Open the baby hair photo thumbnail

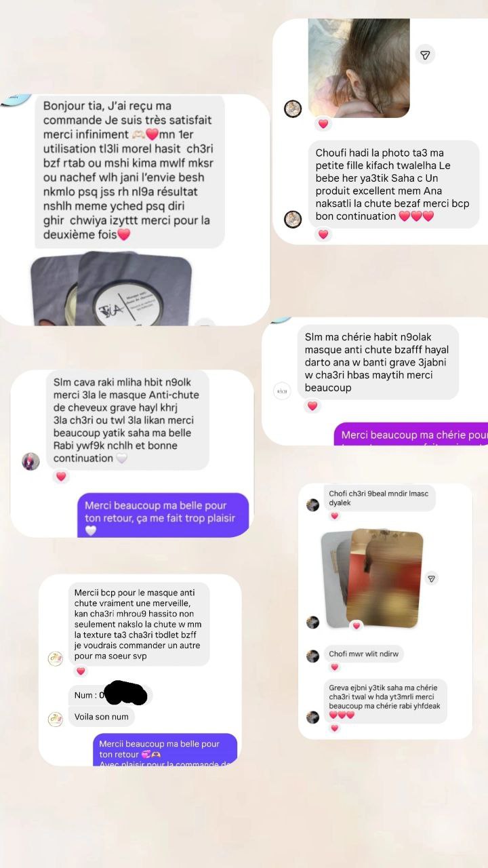click(359, 67)
